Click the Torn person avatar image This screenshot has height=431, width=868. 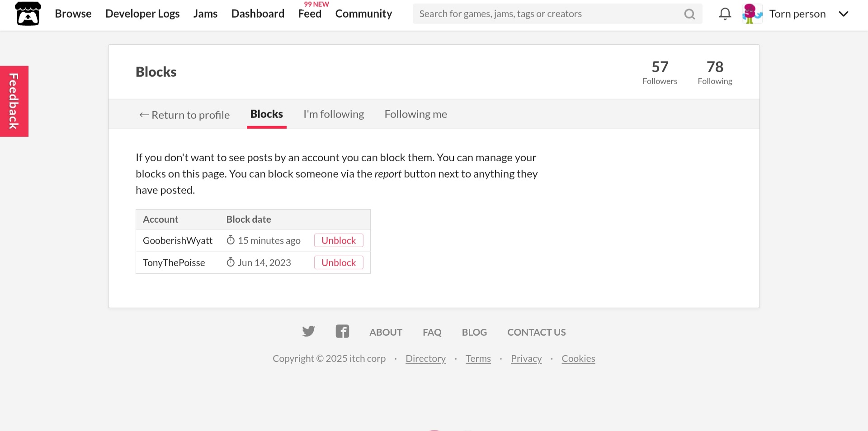[x=752, y=14]
